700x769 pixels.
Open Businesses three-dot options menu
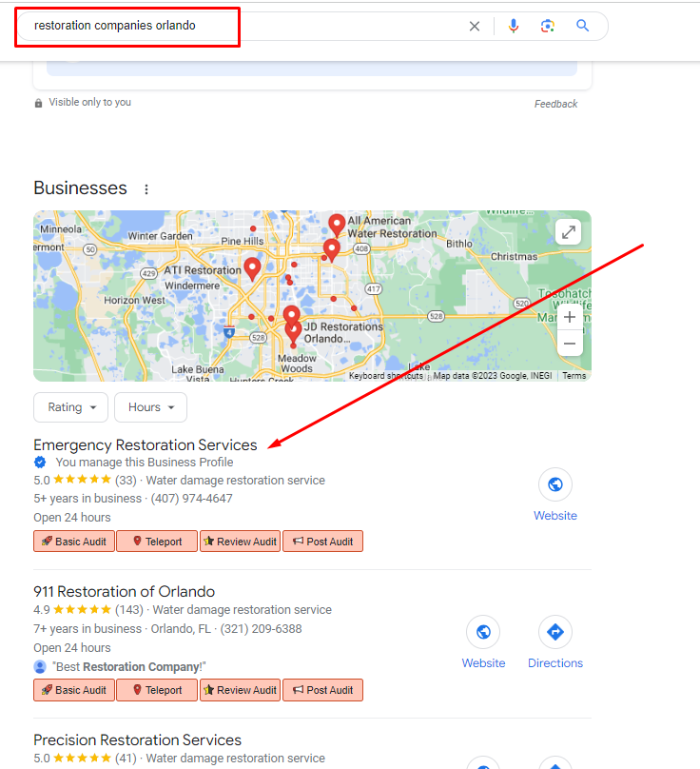click(x=146, y=189)
